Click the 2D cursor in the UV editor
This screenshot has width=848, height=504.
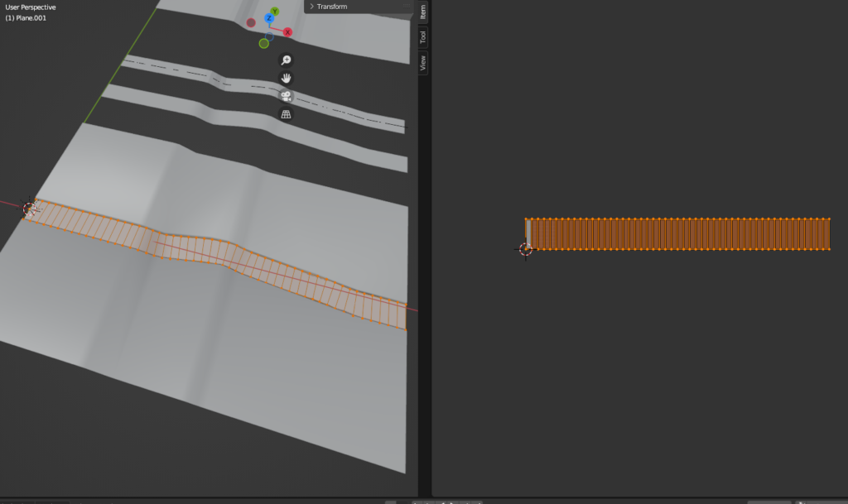[x=525, y=248]
